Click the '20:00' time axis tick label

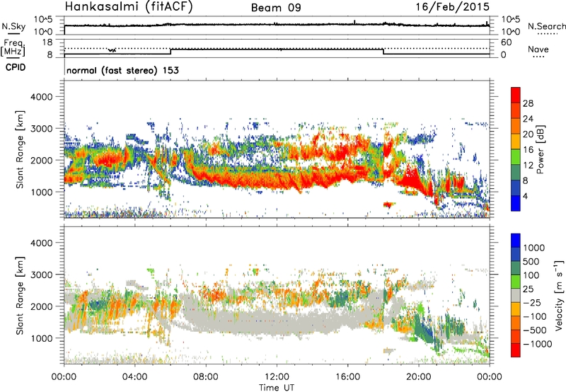419,377
